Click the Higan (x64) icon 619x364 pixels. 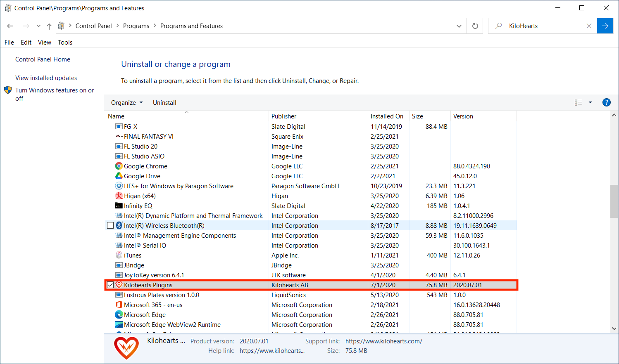(119, 196)
